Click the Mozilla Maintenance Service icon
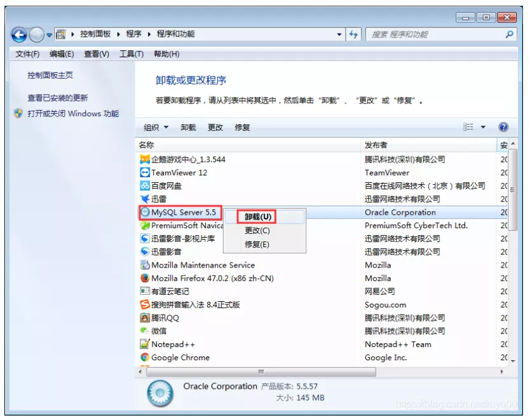This screenshot has height=420, width=530. (x=145, y=265)
